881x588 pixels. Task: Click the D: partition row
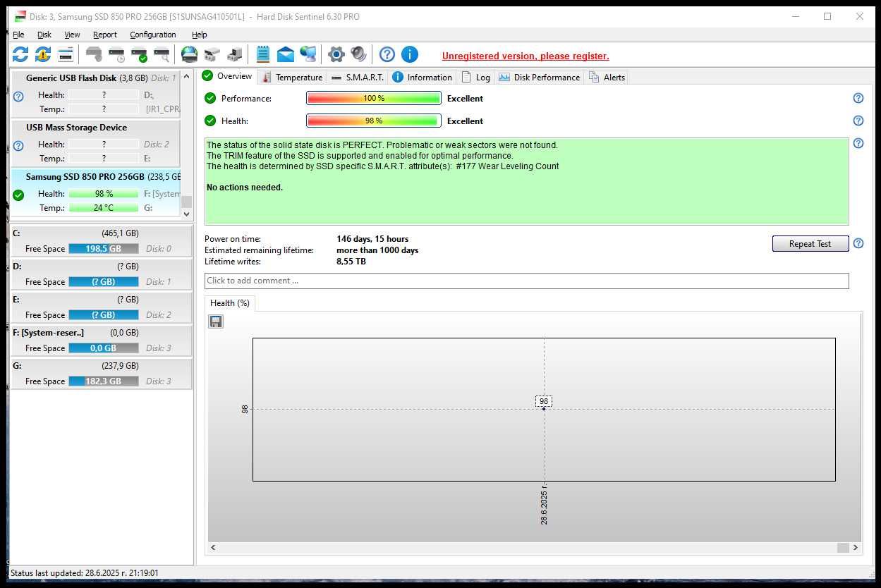point(102,274)
